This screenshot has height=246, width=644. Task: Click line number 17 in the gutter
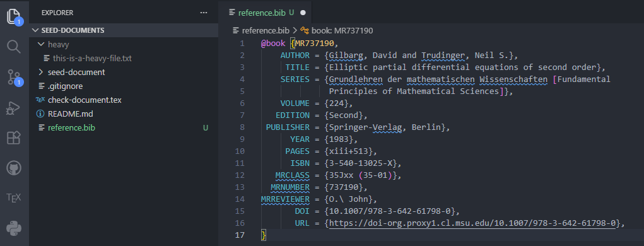click(240, 235)
